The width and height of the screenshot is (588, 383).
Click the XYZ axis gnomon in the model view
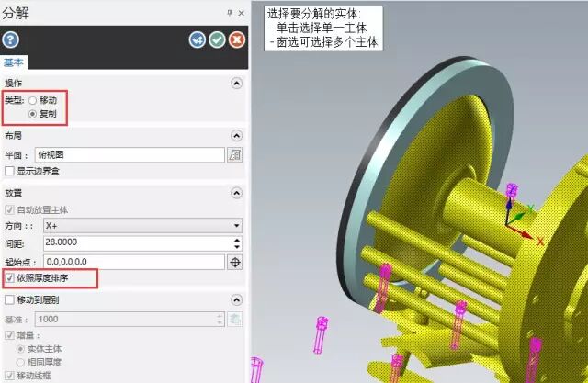521,218
